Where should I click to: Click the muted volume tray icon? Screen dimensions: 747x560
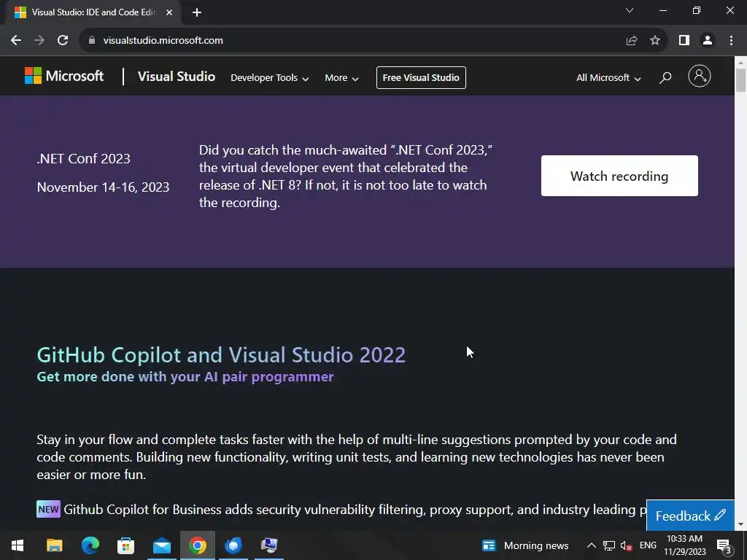click(x=627, y=545)
